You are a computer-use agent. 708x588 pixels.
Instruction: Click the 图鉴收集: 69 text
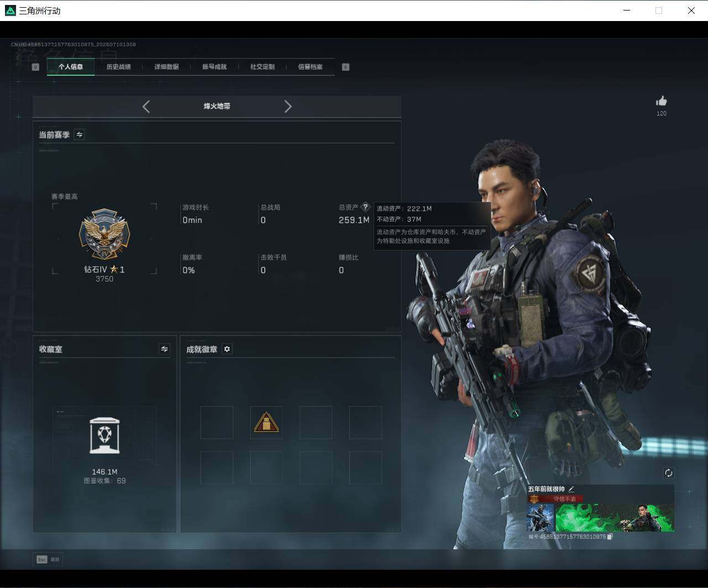105,481
